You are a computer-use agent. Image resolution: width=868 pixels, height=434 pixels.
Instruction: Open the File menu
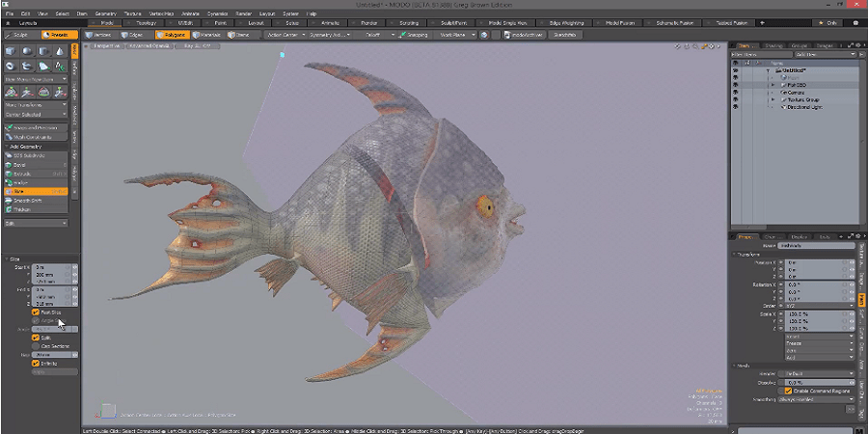point(10,14)
